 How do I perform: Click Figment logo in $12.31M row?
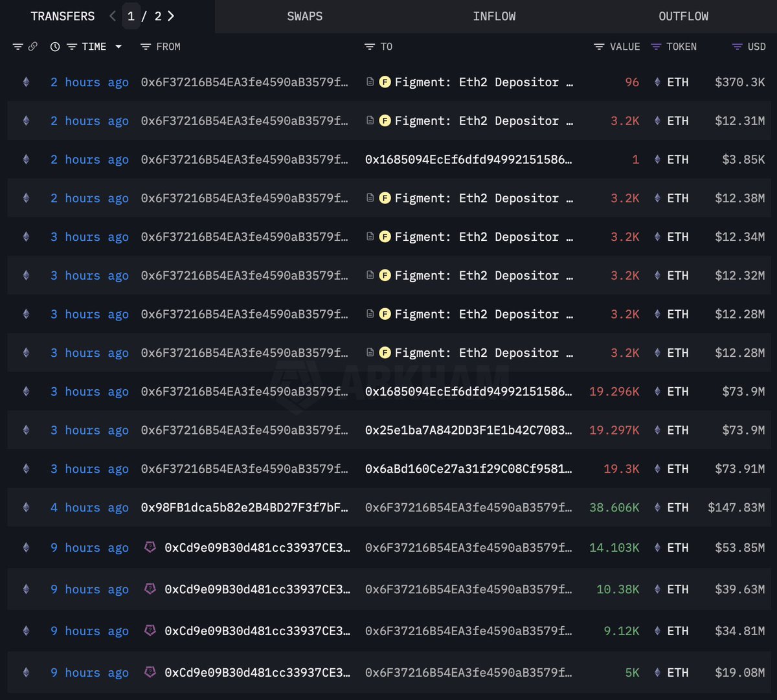(385, 121)
